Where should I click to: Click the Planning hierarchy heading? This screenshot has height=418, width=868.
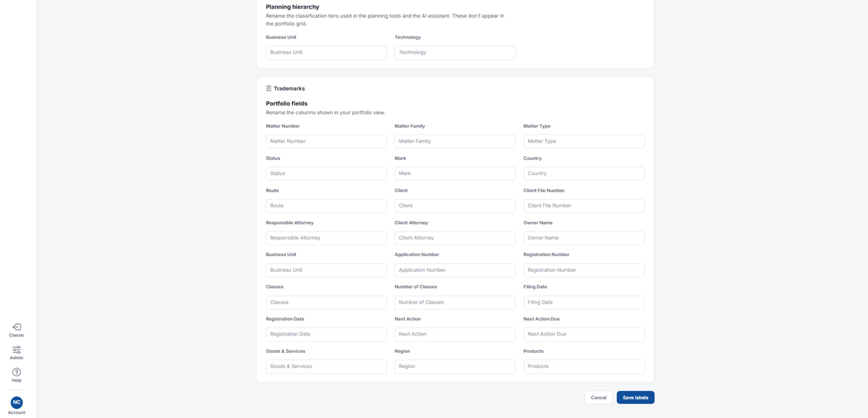(x=292, y=7)
